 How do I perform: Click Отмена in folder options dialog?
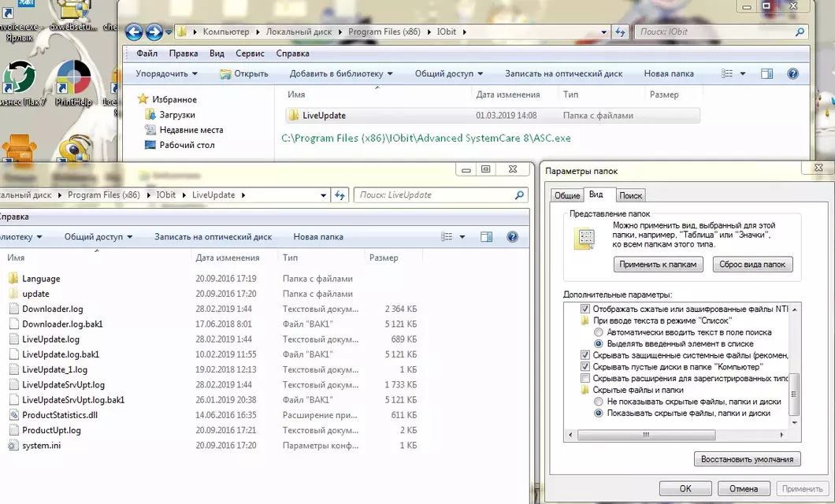(x=744, y=488)
